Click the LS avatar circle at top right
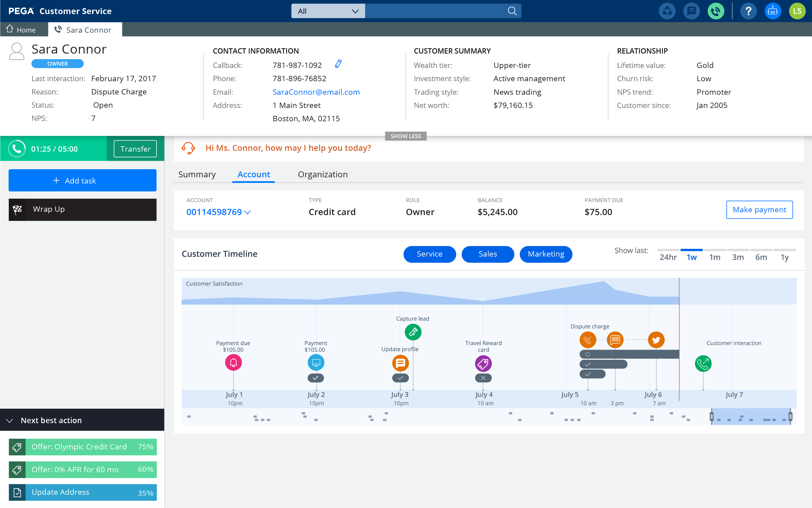The height and width of the screenshot is (508, 812). point(798,11)
